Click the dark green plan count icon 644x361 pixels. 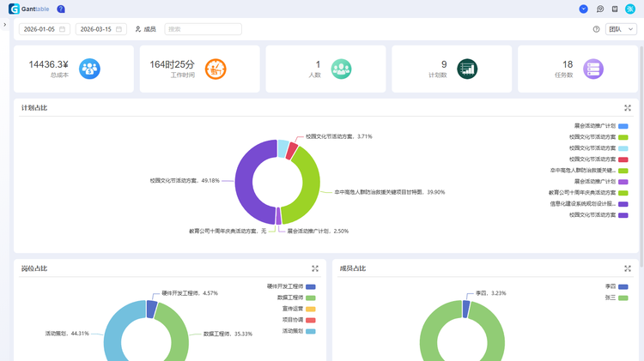467,69
